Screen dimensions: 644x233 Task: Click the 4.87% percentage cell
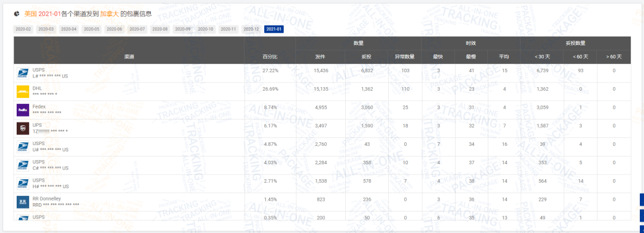point(270,144)
